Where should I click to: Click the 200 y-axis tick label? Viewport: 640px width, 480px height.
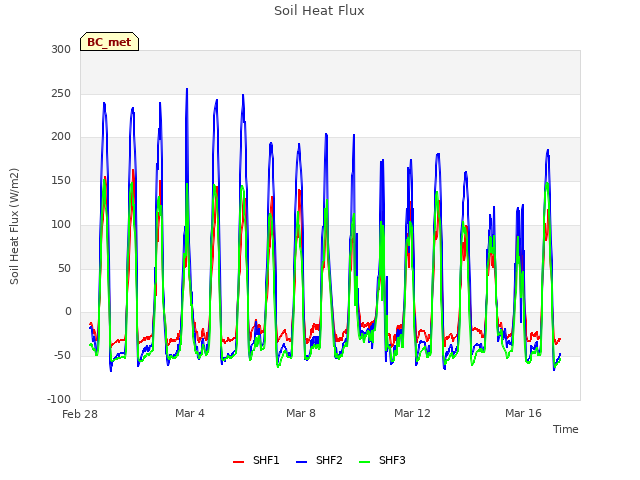click(x=61, y=137)
